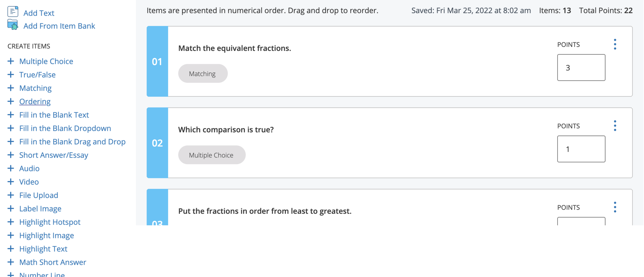This screenshot has height=277, width=644.
Task: Click the plus icon beside Label Image
Action: click(11, 209)
